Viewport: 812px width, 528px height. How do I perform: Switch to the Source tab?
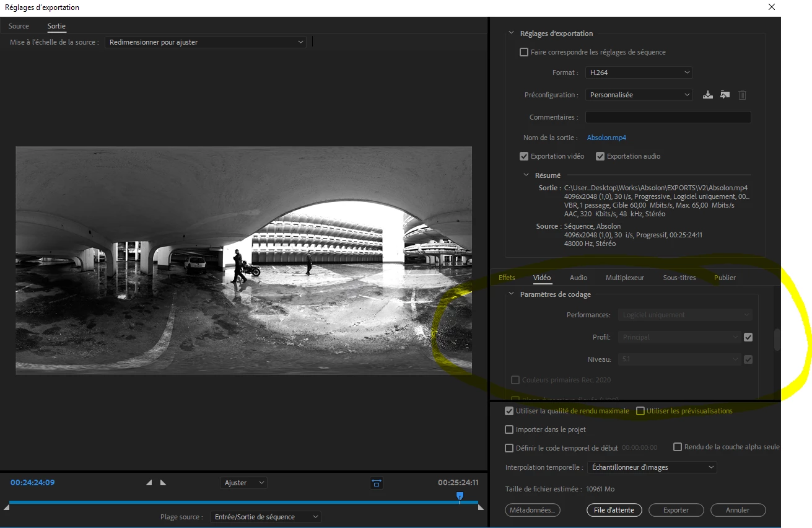click(19, 26)
